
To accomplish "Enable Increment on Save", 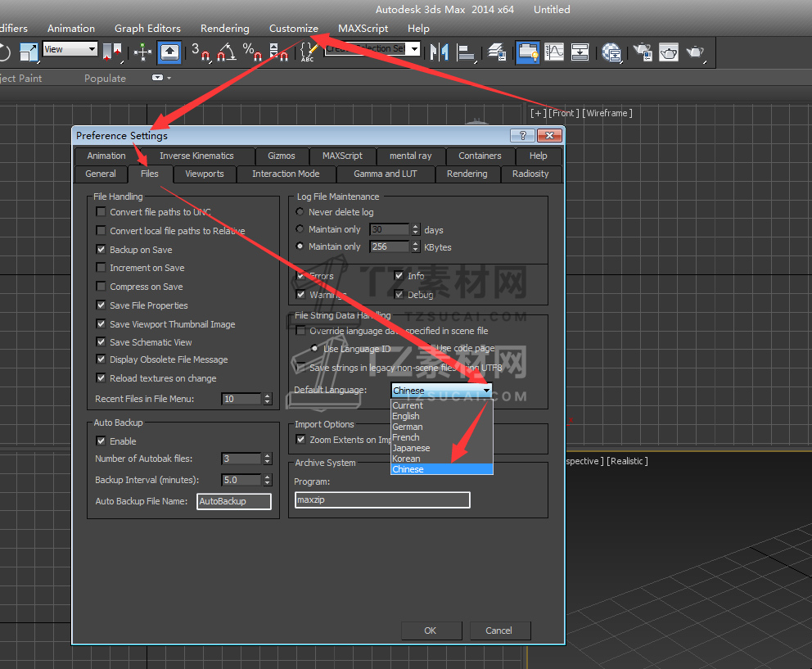I will pyautogui.click(x=101, y=267).
